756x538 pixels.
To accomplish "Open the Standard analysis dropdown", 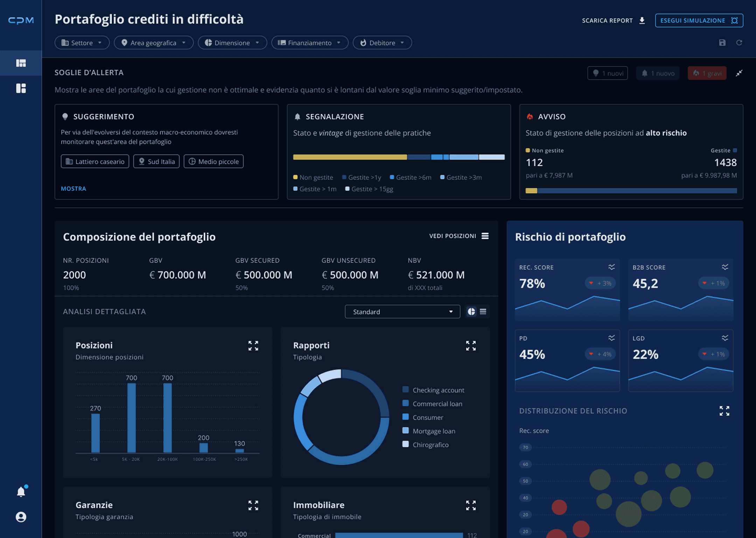I will click(402, 312).
